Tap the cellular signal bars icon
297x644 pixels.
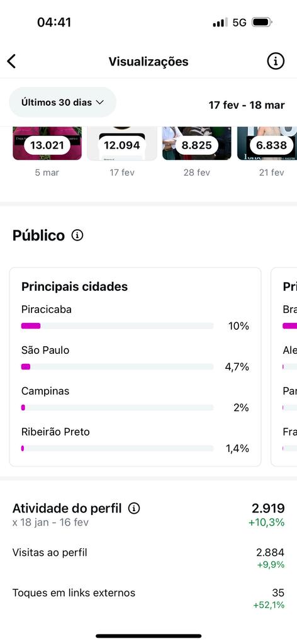pos(220,22)
